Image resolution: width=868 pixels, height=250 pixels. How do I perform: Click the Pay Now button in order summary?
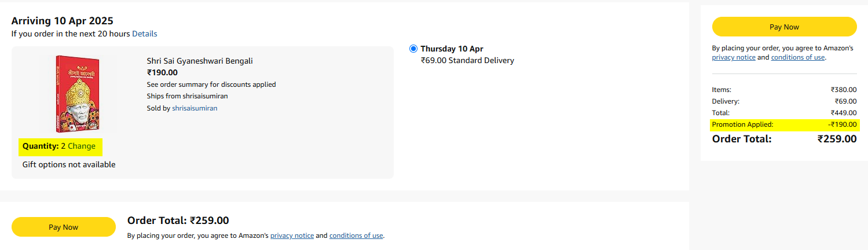784,27
